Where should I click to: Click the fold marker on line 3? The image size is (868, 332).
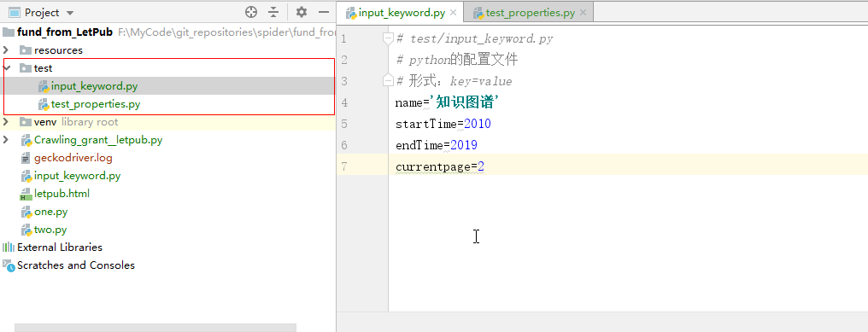388,81
